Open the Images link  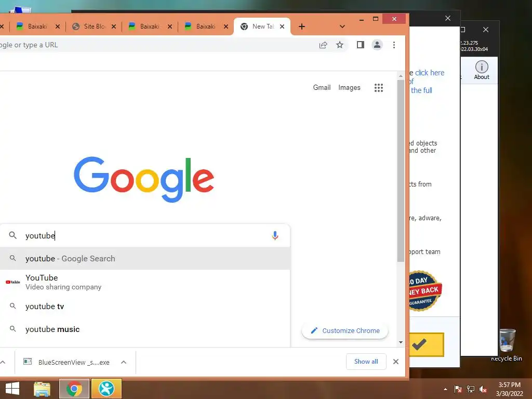click(349, 87)
